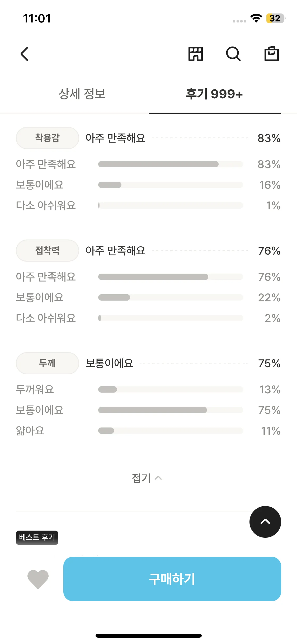The height and width of the screenshot is (644, 297).
Task: Tap the Wi-Fi status icon
Action: tap(256, 18)
